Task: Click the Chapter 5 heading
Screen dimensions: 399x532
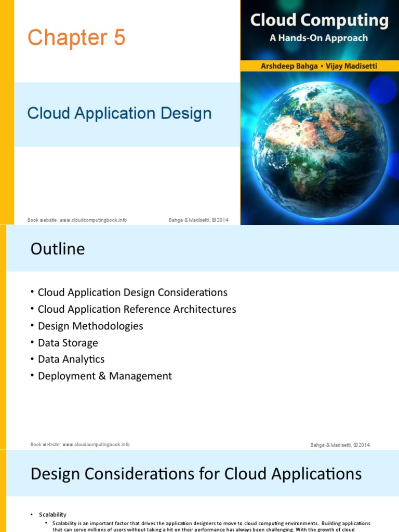Action: click(76, 38)
